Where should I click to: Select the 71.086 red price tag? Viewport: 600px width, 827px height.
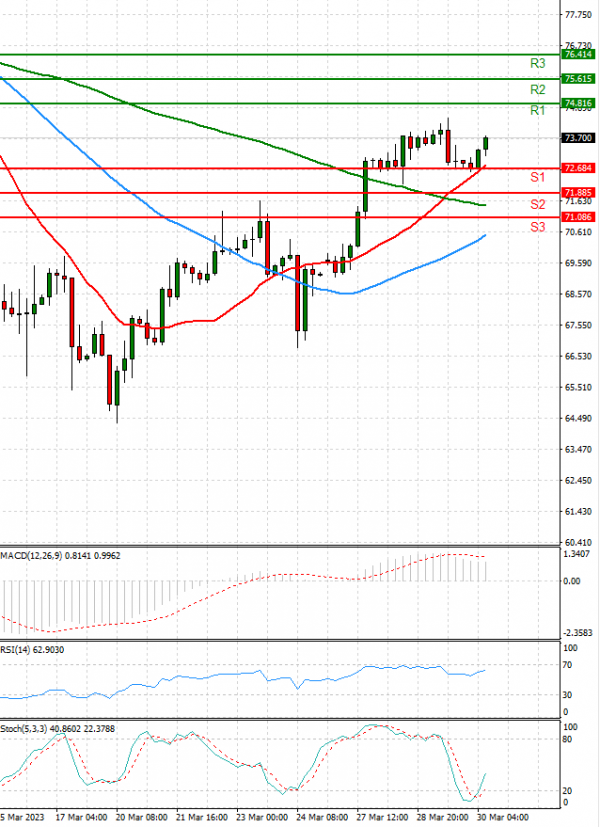point(578,217)
